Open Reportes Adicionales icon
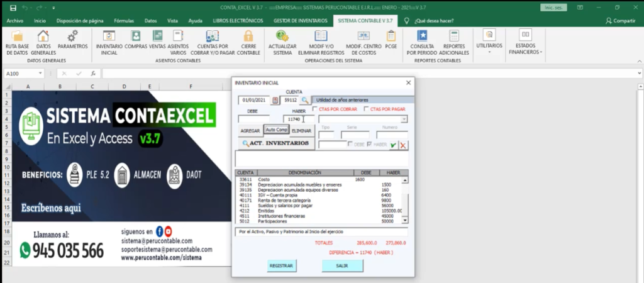The image size is (644, 283). pos(454,36)
